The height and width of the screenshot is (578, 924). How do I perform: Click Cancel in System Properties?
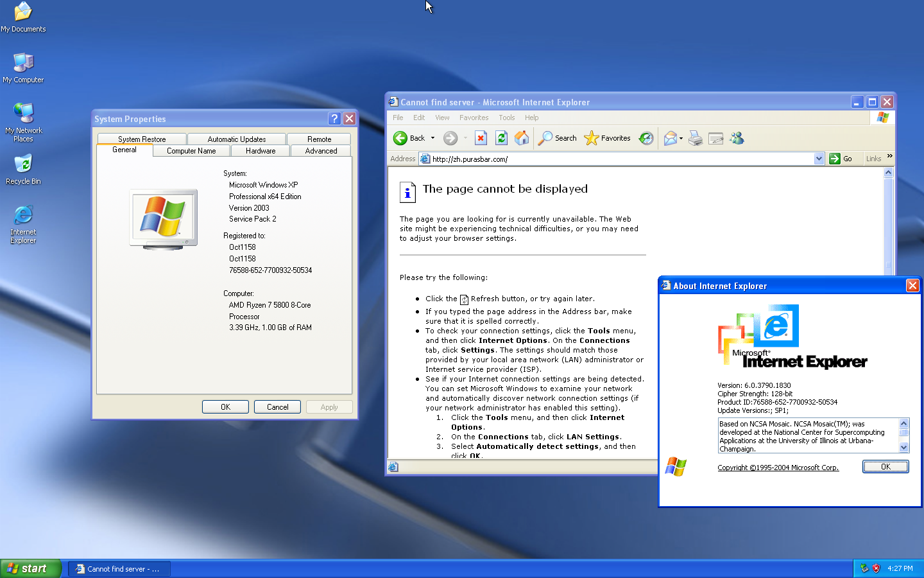(277, 407)
